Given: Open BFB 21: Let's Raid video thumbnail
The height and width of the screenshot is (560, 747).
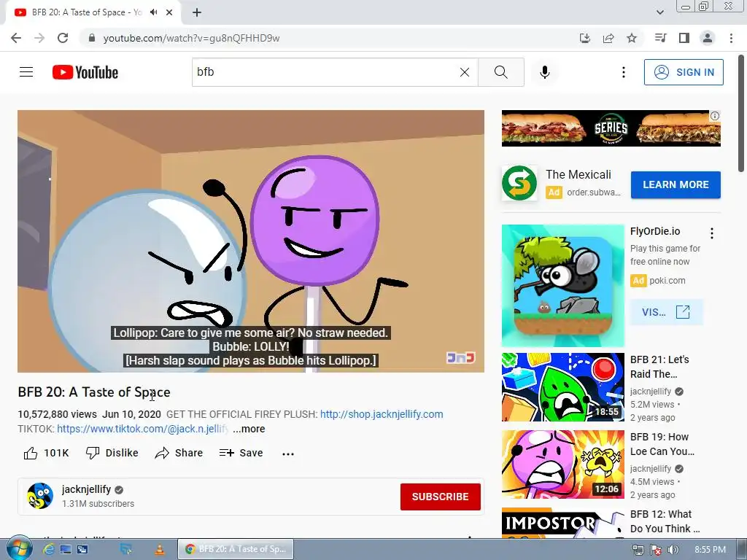Looking at the screenshot, I should (562, 387).
